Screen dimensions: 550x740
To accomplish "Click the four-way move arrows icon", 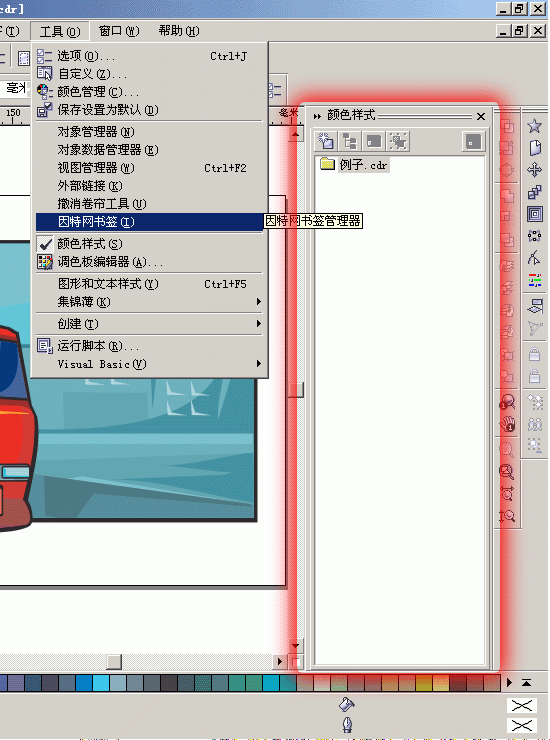I will click(534, 169).
